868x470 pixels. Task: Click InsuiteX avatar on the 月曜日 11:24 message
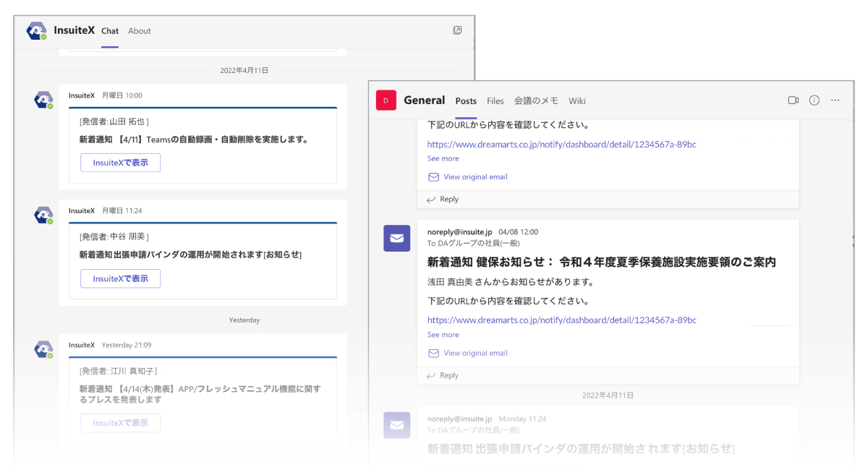coord(43,215)
